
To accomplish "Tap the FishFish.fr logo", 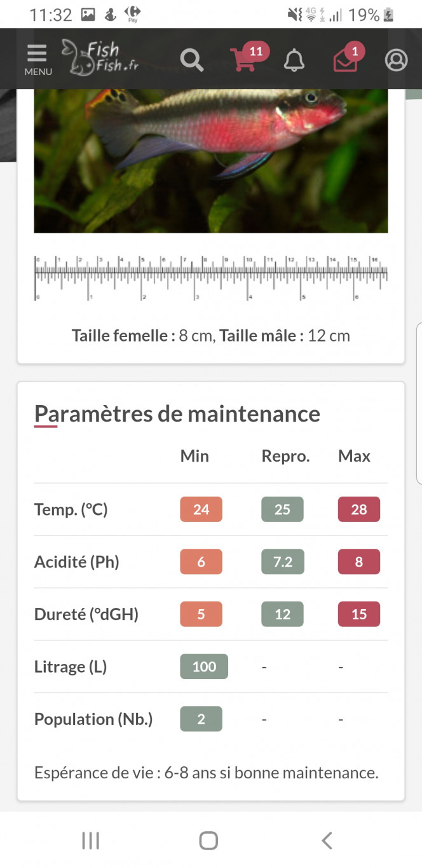I will click(x=100, y=57).
